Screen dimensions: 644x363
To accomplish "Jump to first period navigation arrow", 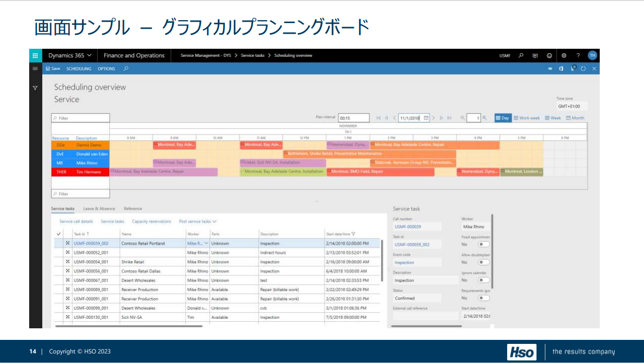I will [378, 118].
